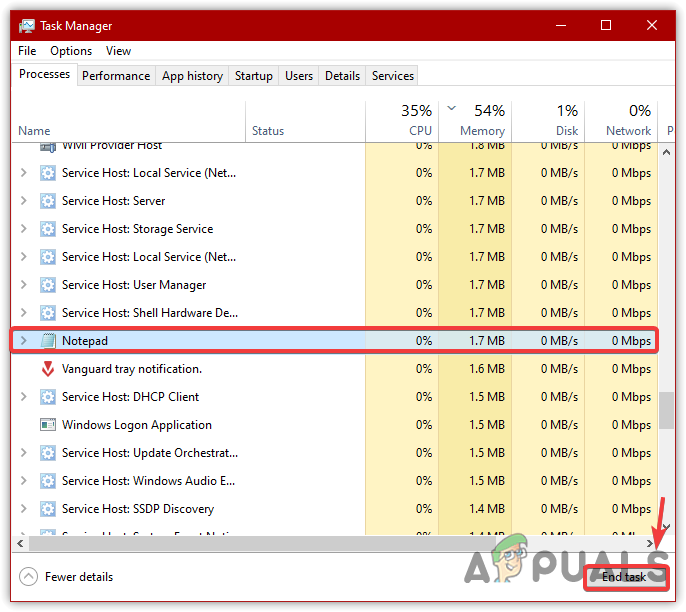Click the Windows Logon Application icon

[x=48, y=425]
